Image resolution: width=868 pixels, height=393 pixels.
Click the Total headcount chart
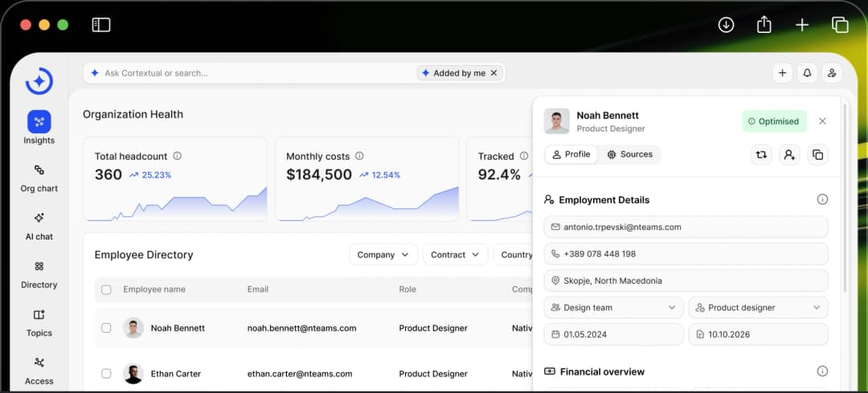pyautogui.click(x=175, y=205)
